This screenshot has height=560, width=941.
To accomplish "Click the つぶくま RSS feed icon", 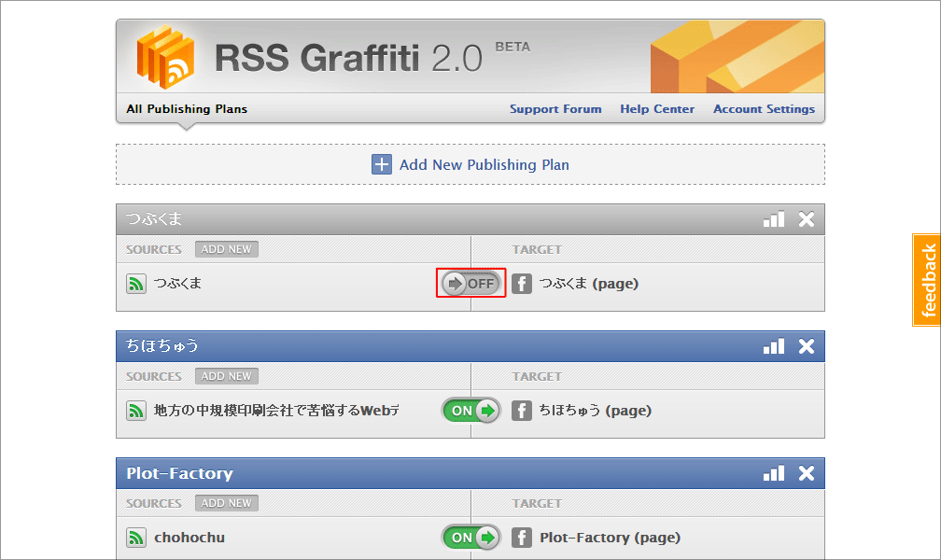I will [136, 284].
